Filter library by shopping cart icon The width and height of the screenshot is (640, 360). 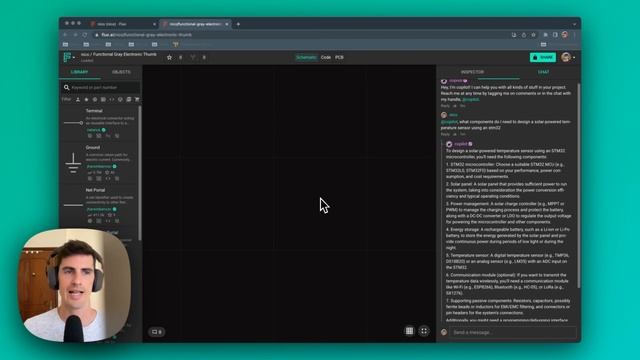137,100
